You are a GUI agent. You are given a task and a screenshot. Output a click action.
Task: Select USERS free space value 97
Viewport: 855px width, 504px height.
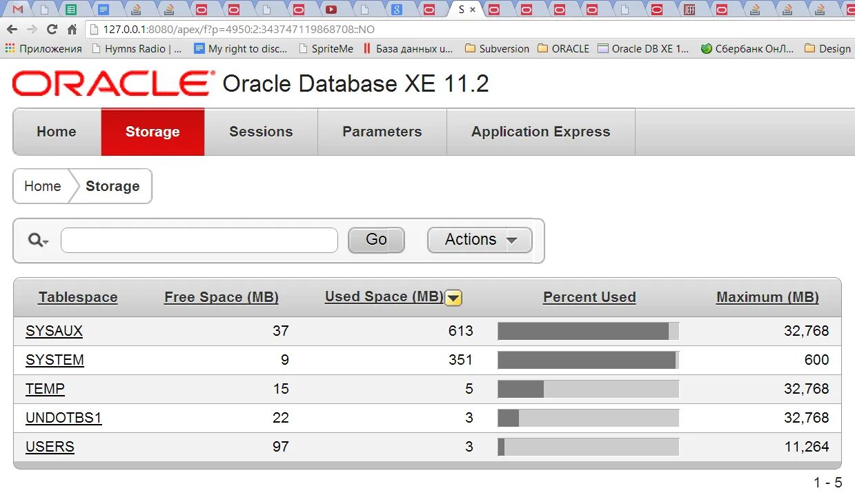(x=280, y=447)
